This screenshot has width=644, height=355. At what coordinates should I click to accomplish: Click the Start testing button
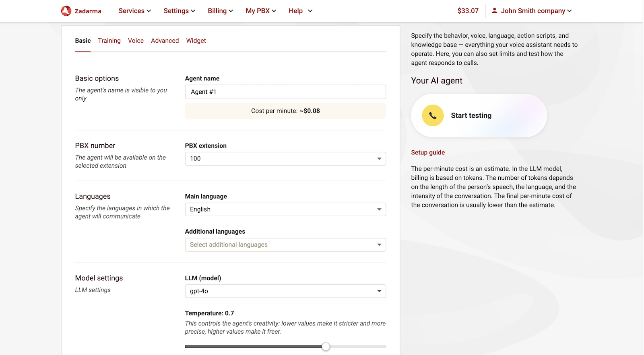coord(479,115)
